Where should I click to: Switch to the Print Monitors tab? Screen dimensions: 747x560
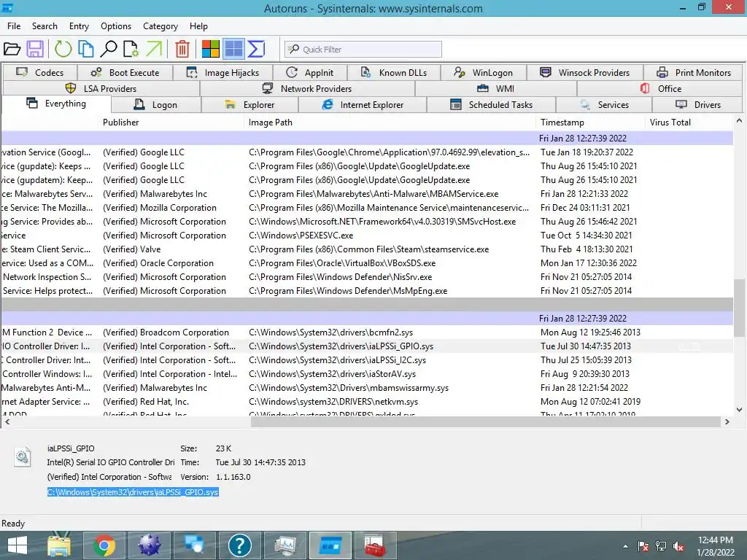click(693, 72)
